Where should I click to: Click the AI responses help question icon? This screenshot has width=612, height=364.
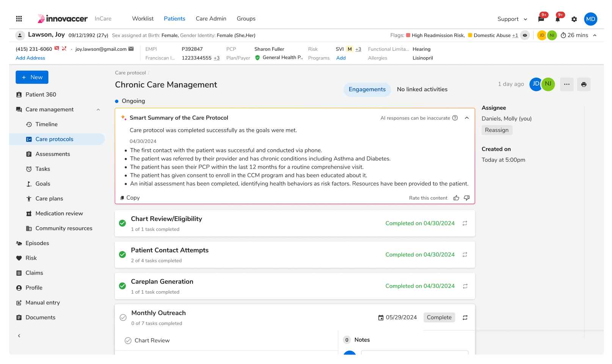point(455,118)
